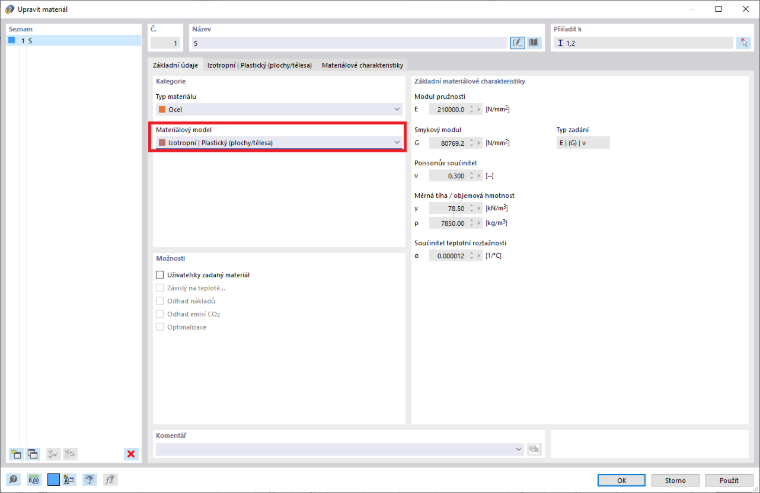Viewport: 760px width, 493px height.
Task: Enable Uživatelsky zadaný materiál checkbox
Action: (x=160, y=275)
